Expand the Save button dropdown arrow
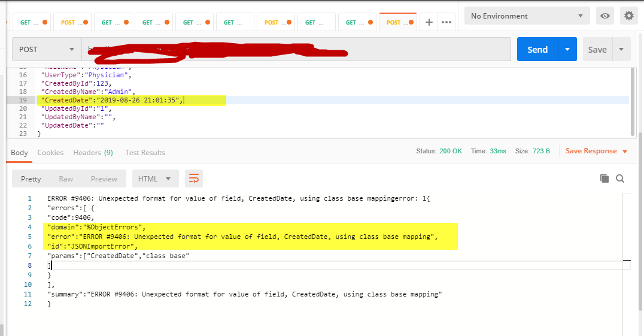Image resolution: width=644 pixels, height=336 pixels. 621,49
